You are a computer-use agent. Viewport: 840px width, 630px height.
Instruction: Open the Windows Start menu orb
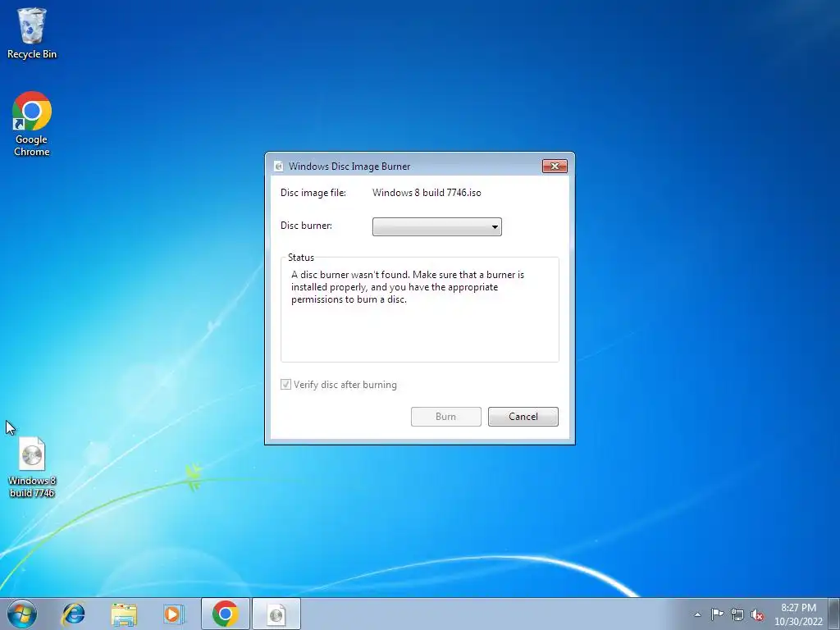pyautogui.click(x=22, y=614)
